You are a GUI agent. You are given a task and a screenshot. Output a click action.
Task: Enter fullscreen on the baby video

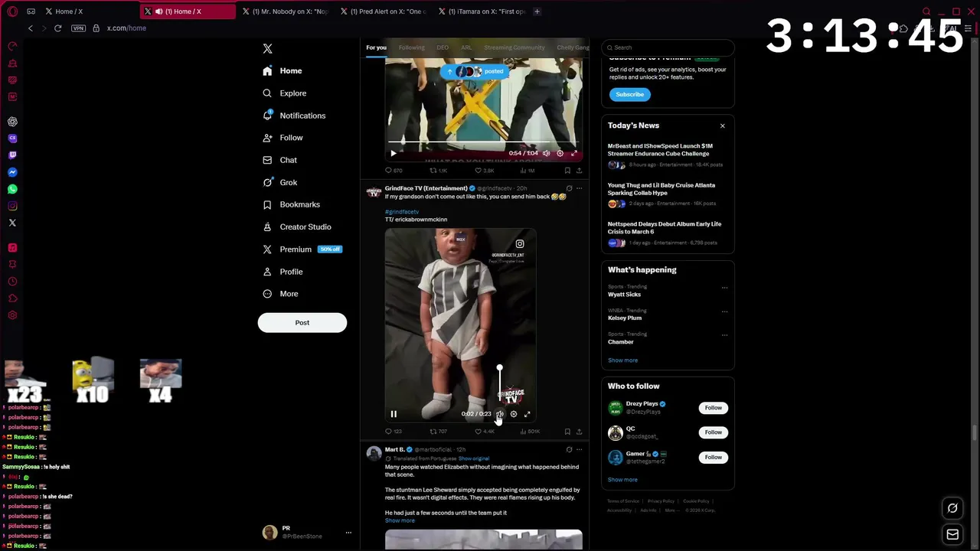527,414
